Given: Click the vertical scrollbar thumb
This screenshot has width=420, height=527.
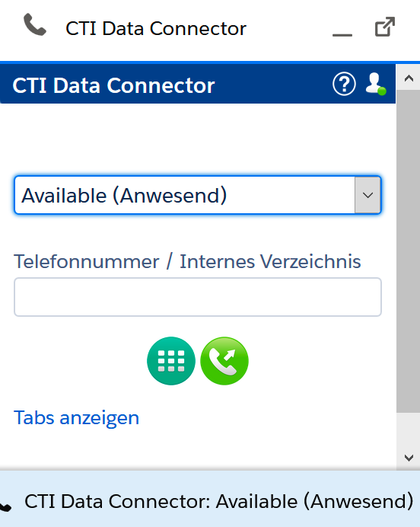Looking at the screenshot, I should tap(409, 251).
